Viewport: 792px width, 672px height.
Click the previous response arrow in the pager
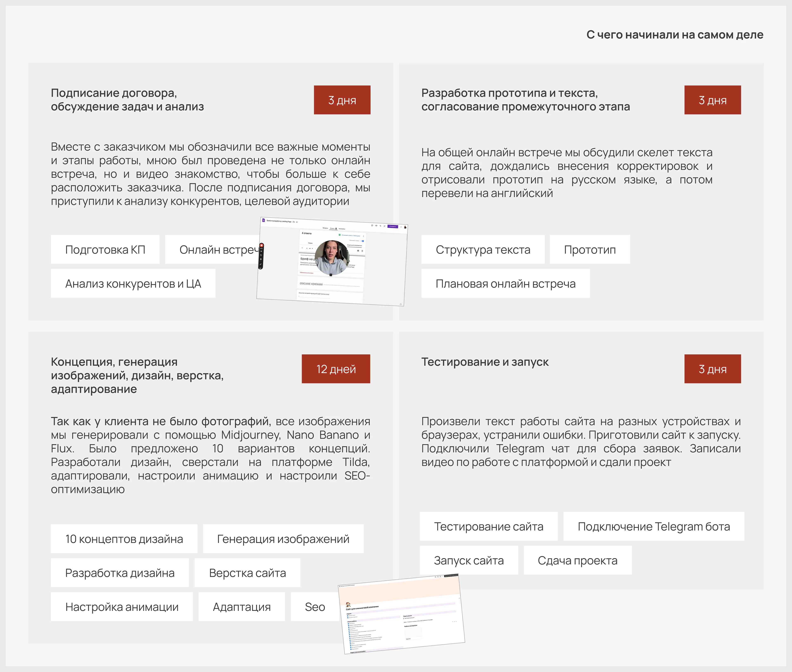pyautogui.click(x=302, y=248)
